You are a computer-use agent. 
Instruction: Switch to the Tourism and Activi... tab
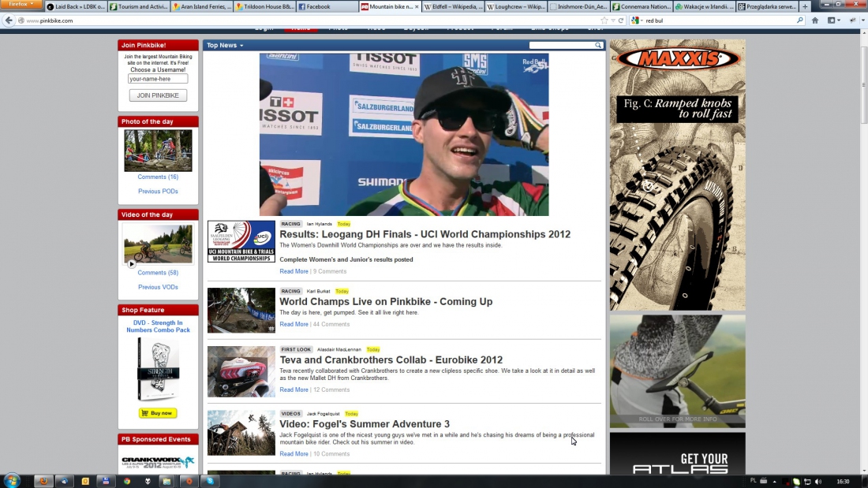click(x=138, y=6)
